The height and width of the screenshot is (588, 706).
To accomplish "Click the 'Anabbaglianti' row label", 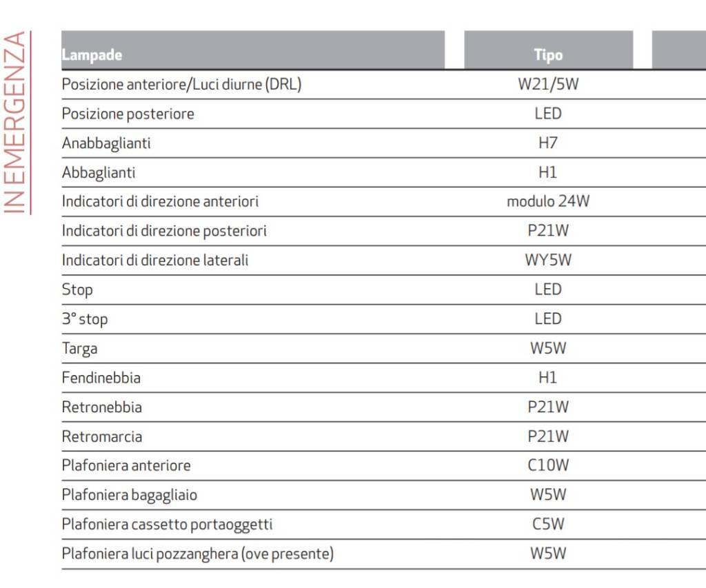I will click(x=106, y=143).
